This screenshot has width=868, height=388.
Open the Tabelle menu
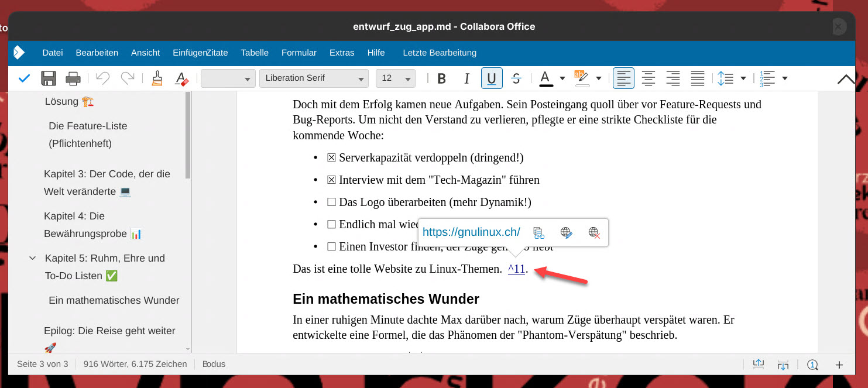(x=255, y=53)
